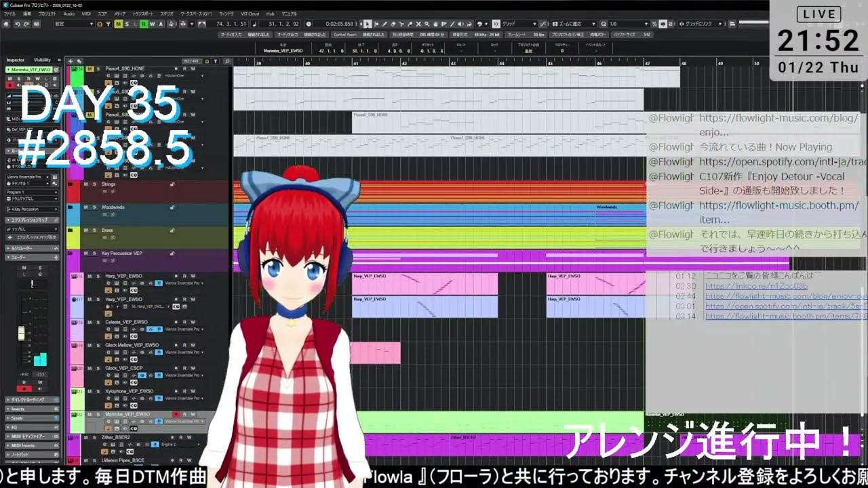Click the Strings folder icon

[x=70, y=184]
